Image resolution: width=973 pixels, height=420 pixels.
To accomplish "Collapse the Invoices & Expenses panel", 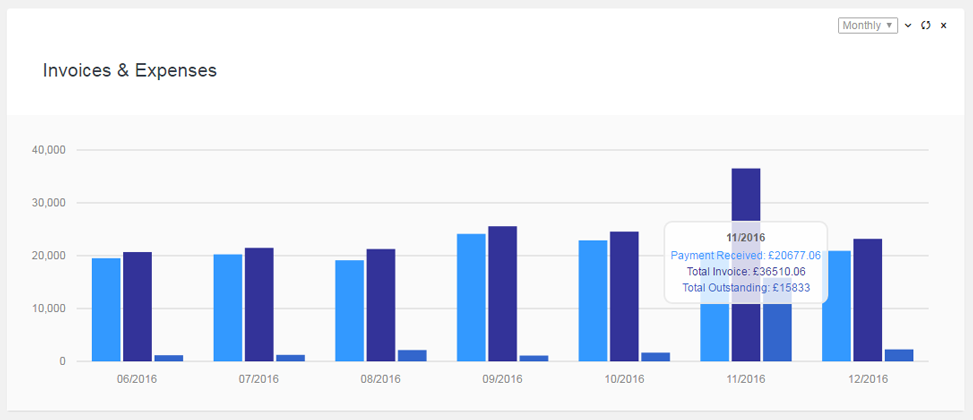I will click(x=908, y=26).
